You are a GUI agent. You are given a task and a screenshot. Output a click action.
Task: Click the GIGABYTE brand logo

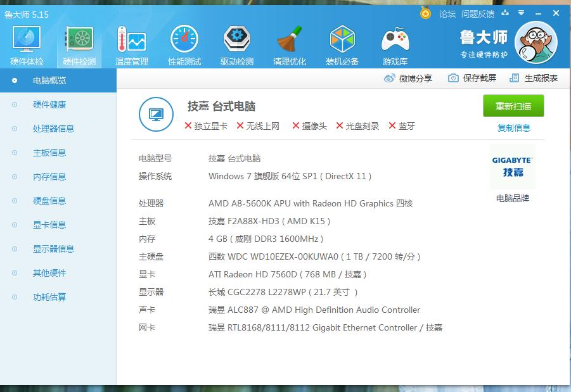[512, 167]
